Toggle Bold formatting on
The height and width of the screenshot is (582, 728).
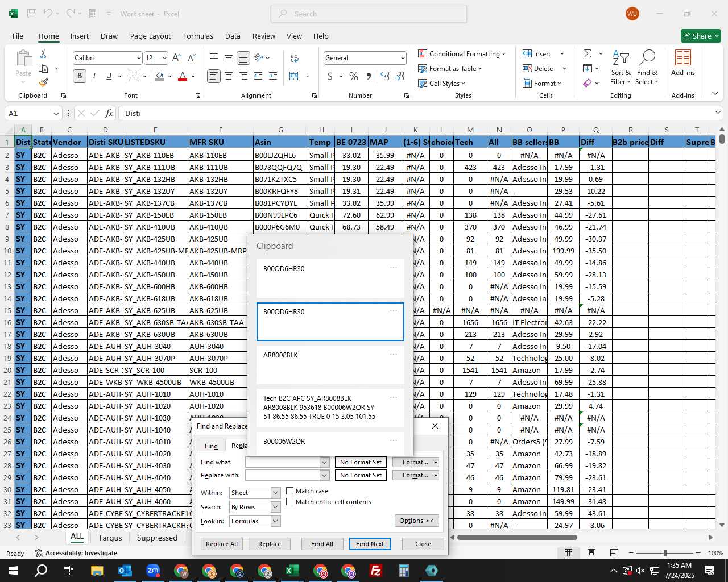pyautogui.click(x=80, y=76)
